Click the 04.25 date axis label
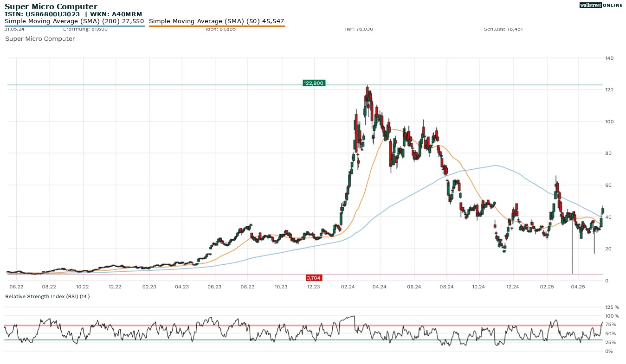 point(578,287)
